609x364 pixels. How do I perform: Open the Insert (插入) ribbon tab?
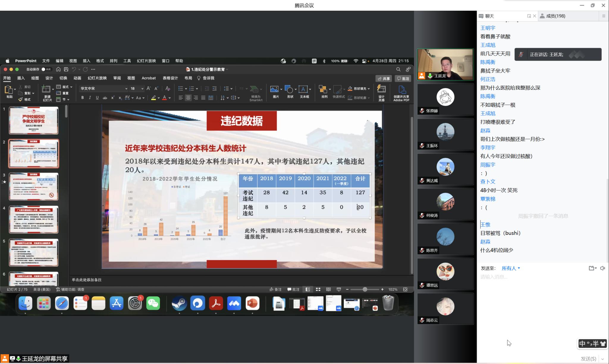(x=21, y=78)
